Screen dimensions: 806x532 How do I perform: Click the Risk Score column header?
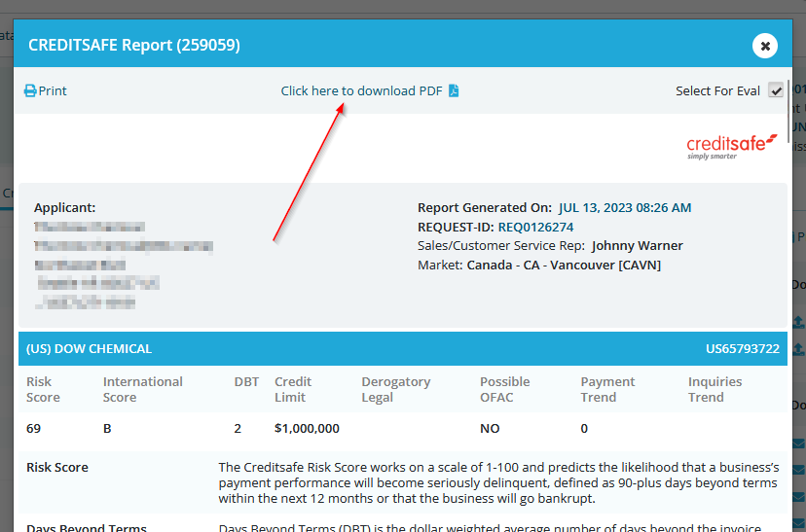point(43,389)
